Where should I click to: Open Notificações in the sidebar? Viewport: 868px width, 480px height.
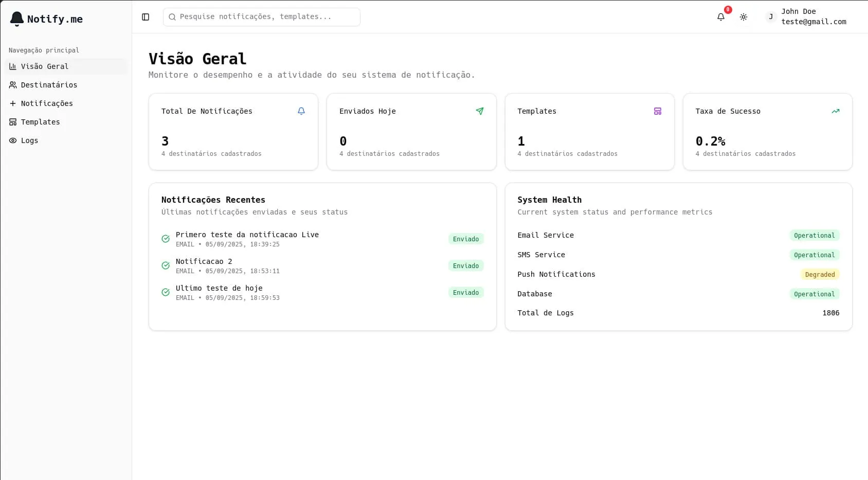(x=66, y=103)
